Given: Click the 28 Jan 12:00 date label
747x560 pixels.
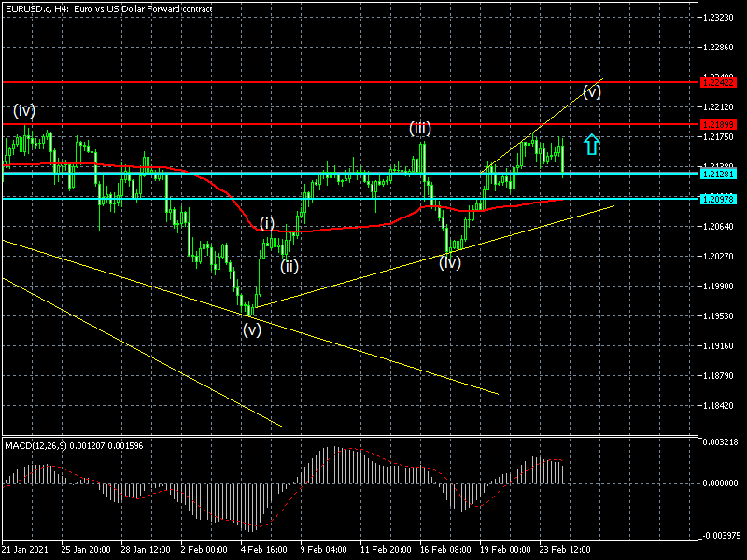Looking at the screenshot, I should tap(146, 549).
